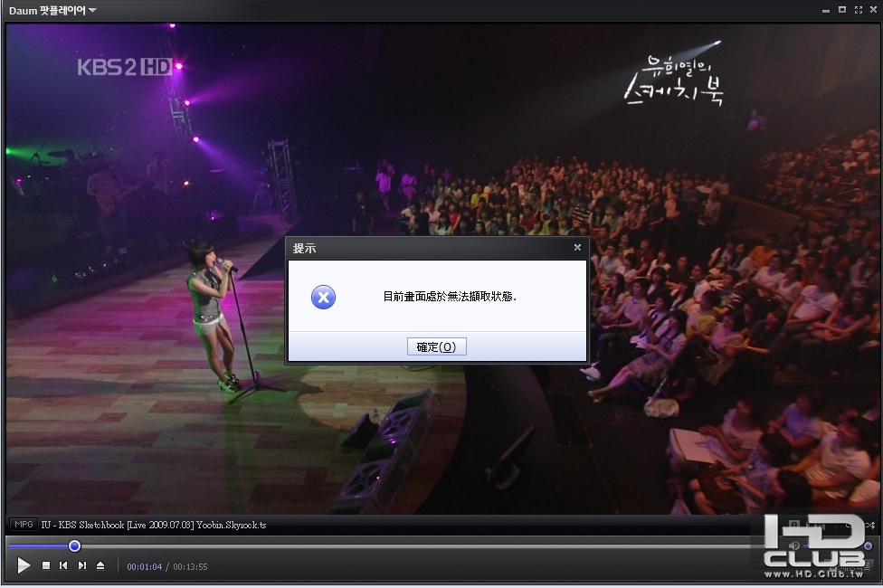This screenshot has width=883, height=588.
Task: Click the MPG format badge
Action: coord(24,525)
